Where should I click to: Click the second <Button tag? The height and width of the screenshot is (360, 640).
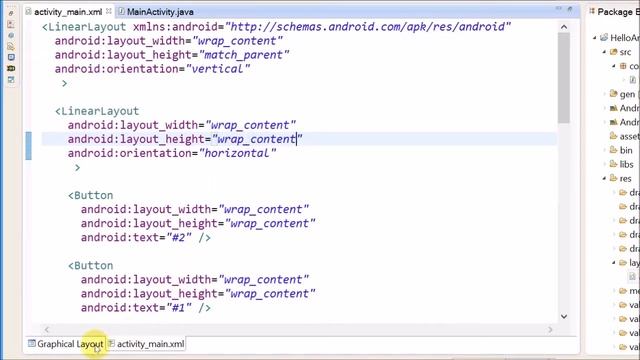91,266
